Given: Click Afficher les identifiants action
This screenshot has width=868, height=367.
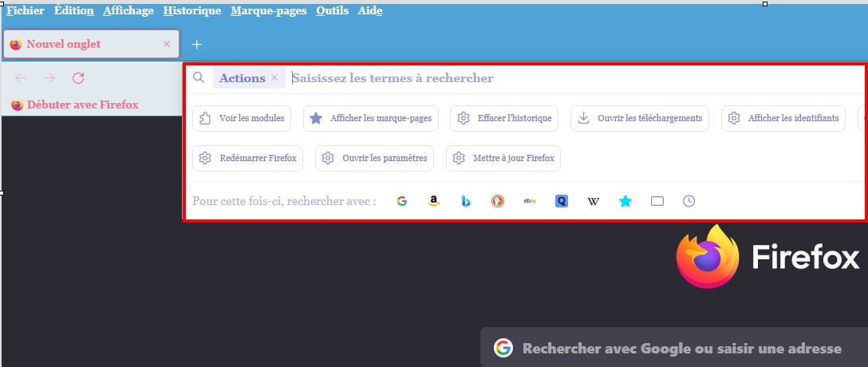Looking at the screenshot, I should [783, 118].
